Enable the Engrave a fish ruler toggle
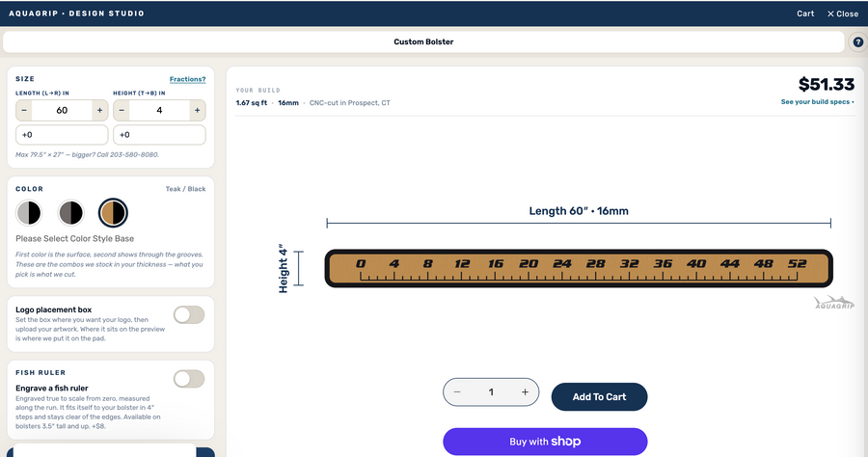 click(x=189, y=379)
